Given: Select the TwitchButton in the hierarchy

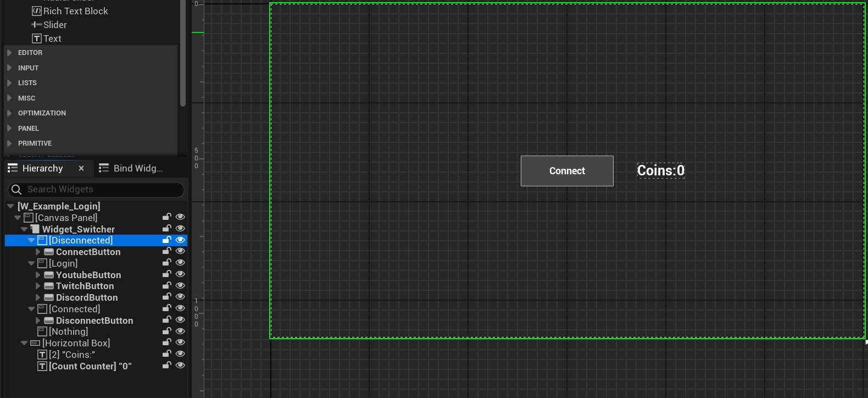Looking at the screenshot, I should coord(85,286).
